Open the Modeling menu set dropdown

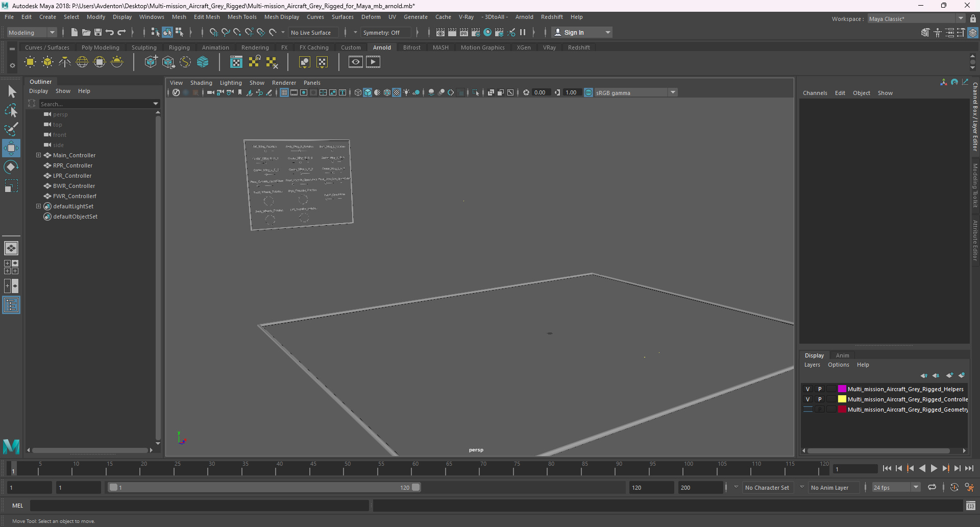coord(32,33)
